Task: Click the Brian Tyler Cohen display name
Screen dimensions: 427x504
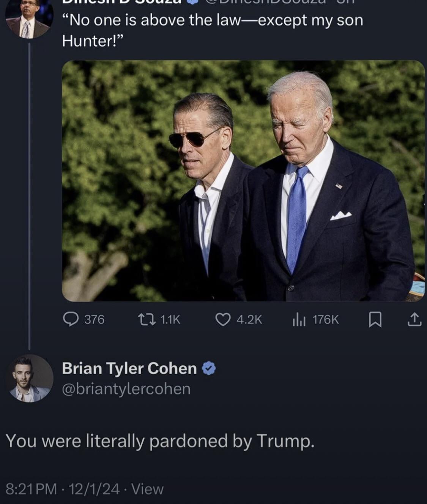Action: pos(129,368)
